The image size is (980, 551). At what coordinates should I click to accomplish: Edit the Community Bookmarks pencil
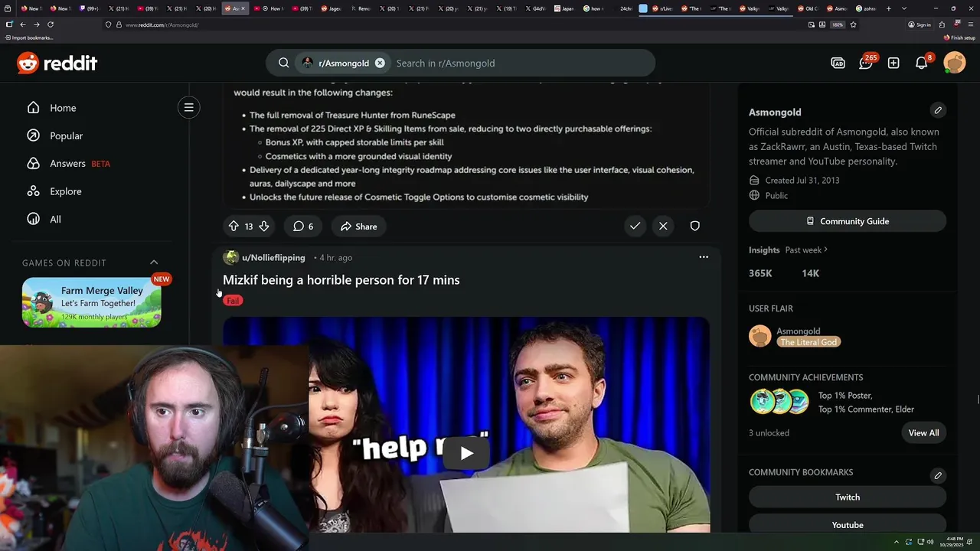pyautogui.click(x=938, y=475)
